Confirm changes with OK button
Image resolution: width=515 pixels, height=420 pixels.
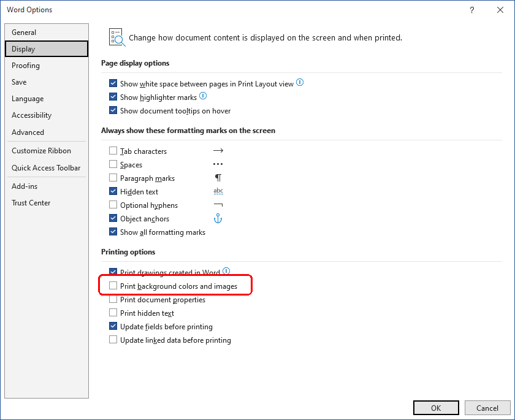[436, 408]
